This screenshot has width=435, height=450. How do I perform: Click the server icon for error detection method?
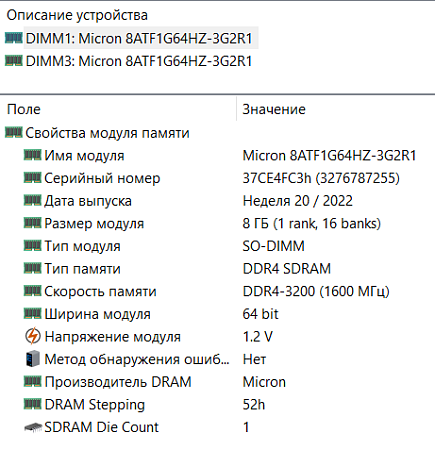click(x=33, y=359)
